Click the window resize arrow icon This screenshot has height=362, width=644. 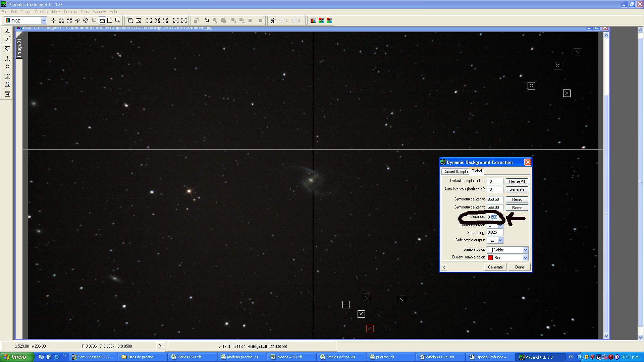point(138,20)
